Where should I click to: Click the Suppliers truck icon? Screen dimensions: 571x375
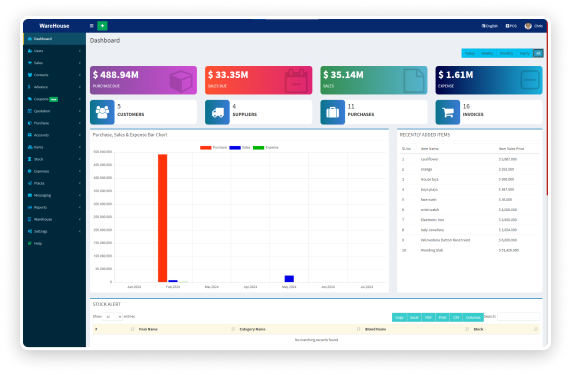coord(217,112)
